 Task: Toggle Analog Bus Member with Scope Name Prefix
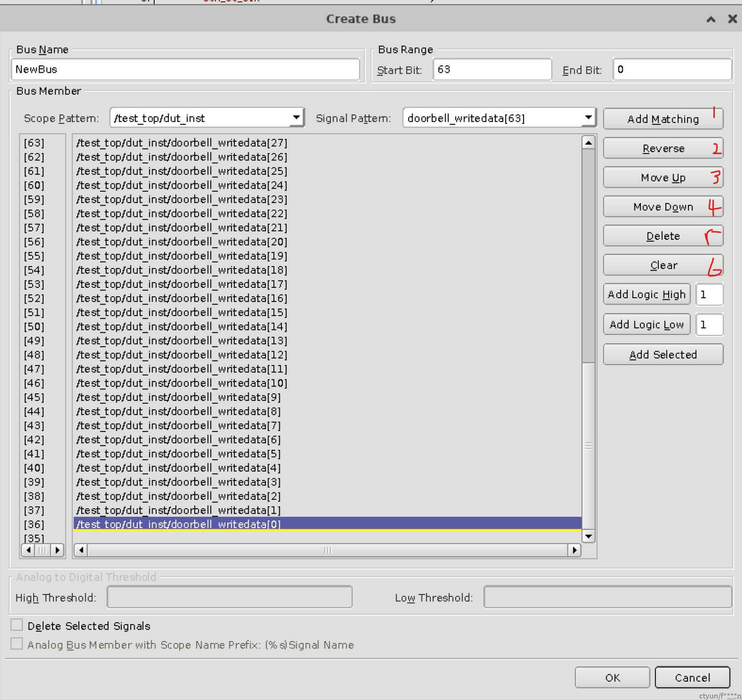click(16, 644)
